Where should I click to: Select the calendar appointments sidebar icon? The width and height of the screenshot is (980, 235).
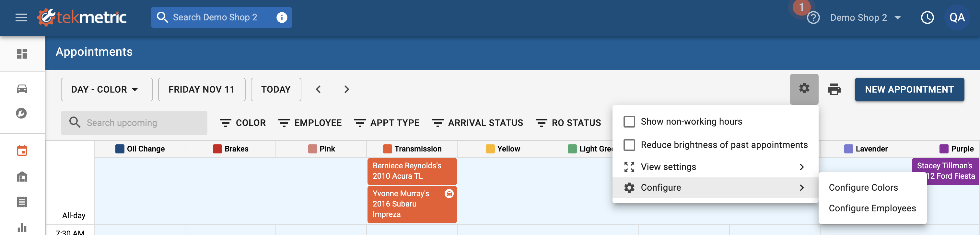pos(22,151)
